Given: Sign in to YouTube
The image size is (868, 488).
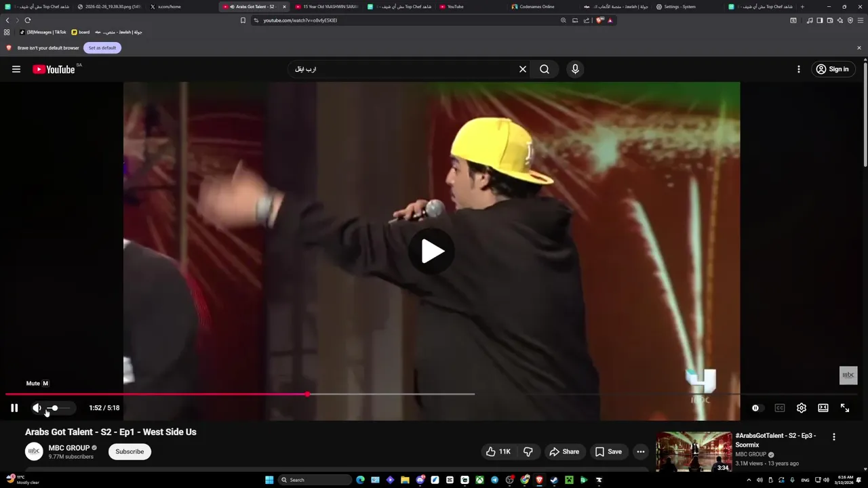Looking at the screenshot, I should click(833, 69).
